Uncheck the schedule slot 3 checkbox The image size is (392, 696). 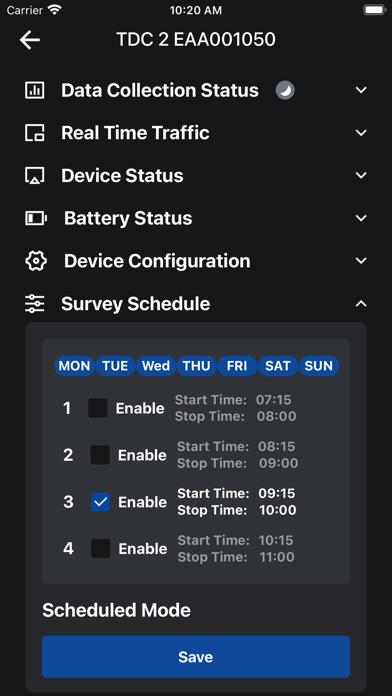pos(100,502)
